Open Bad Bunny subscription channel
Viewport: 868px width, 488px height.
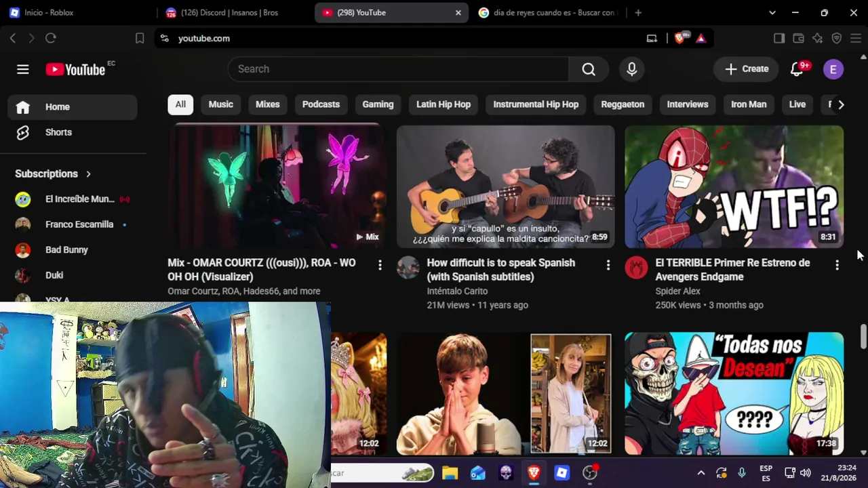73,250
